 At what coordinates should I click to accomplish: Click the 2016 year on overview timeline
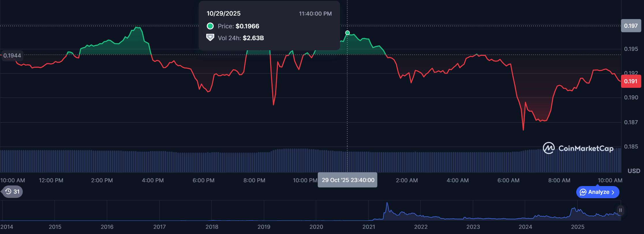coord(107,227)
